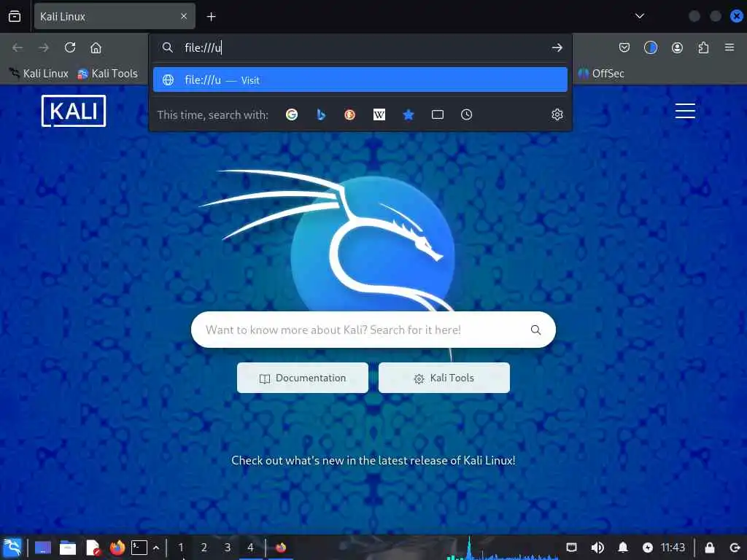Click the Go arrow in the address bar

coord(557,47)
